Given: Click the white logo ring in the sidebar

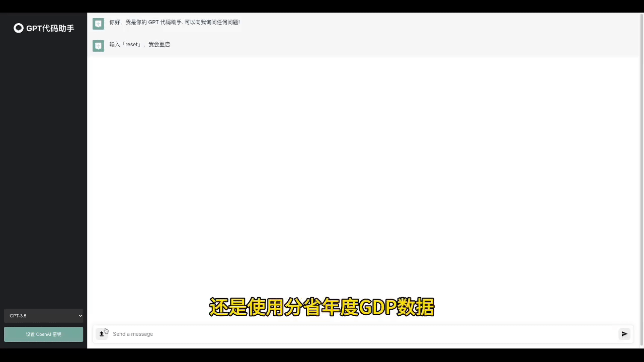Looking at the screenshot, I should 19,28.
